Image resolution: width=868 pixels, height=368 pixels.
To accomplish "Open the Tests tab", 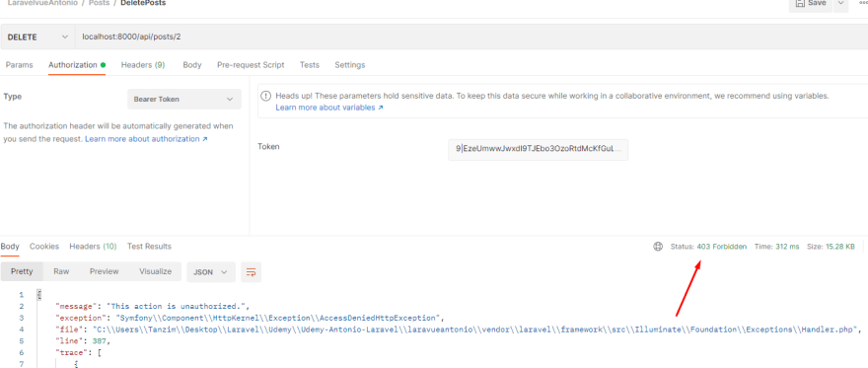I will point(310,65).
